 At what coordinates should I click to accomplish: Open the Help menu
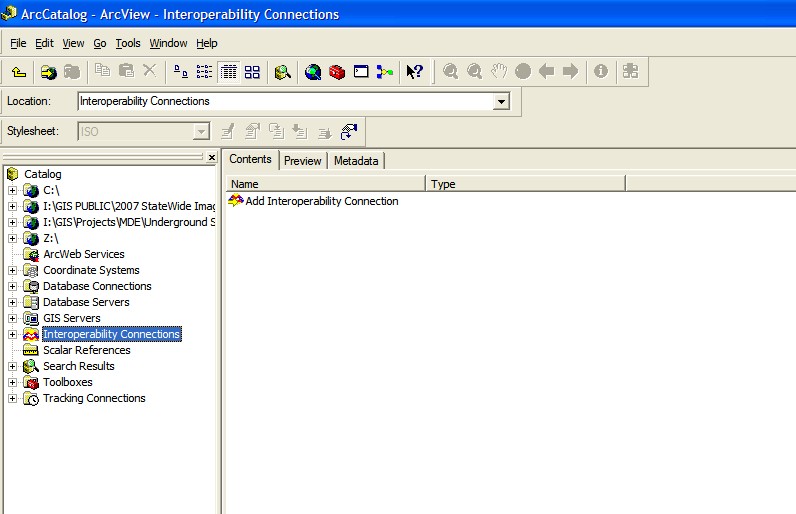pyautogui.click(x=207, y=44)
